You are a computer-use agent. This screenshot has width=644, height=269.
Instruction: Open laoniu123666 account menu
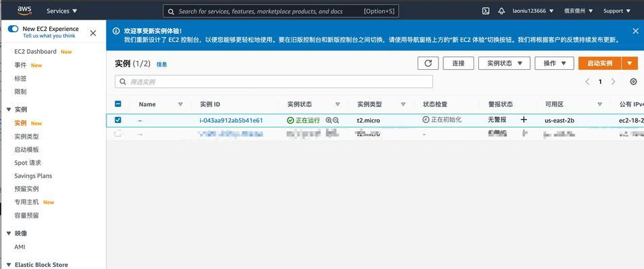[x=533, y=11]
